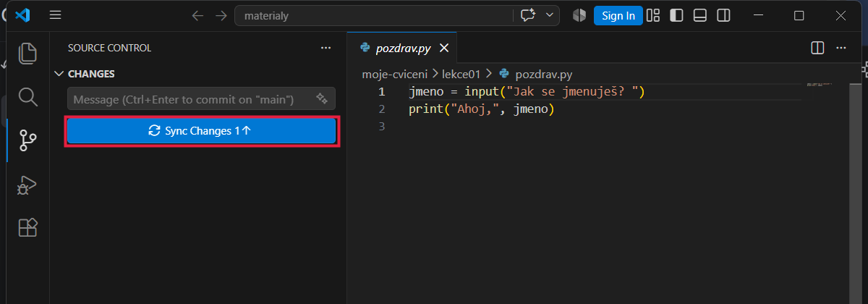The width and height of the screenshot is (868, 304).
Task: Open Source Control more actions menu
Action: [325, 48]
